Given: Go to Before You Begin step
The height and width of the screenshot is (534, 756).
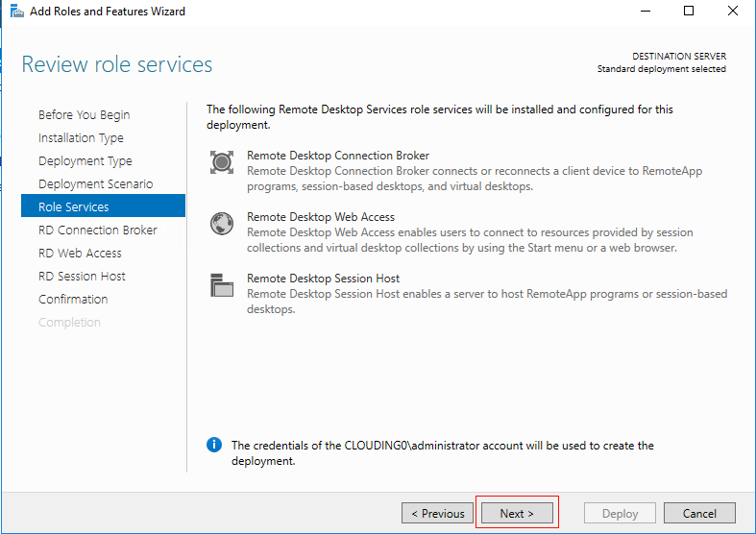Looking at the screenshot, I should click(x=84, y=114).
